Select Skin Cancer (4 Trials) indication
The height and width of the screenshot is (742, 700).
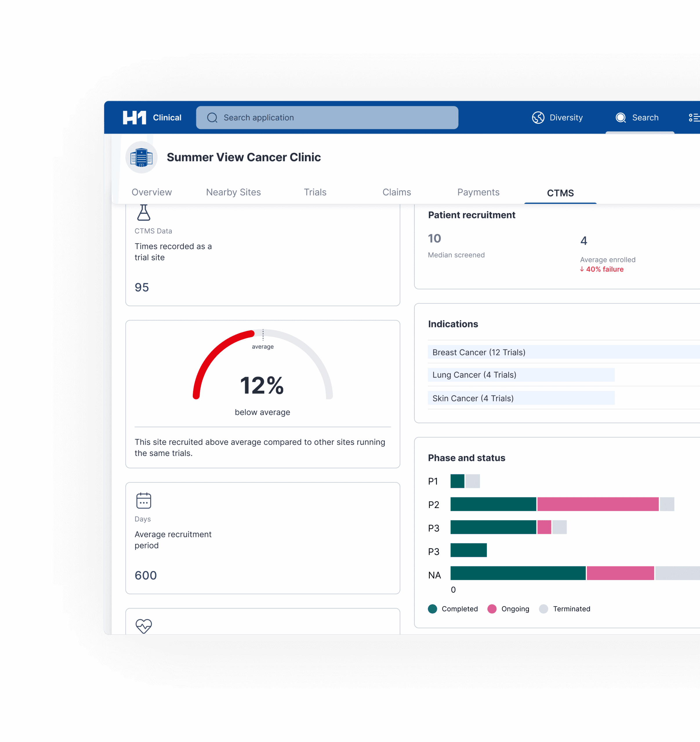click(521, 398)
